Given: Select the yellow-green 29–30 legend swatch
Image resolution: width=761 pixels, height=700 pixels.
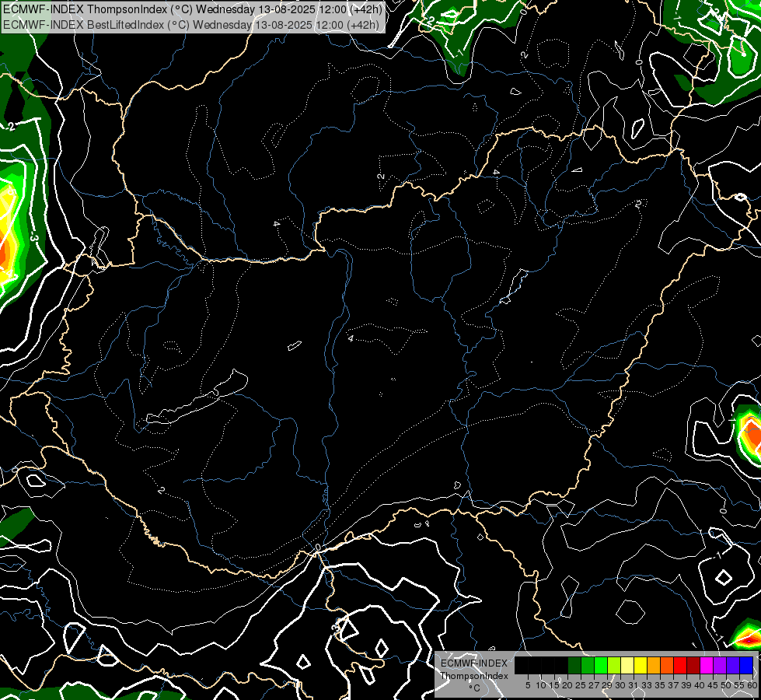Looking at the screenshot, I should tap(614, 665).
